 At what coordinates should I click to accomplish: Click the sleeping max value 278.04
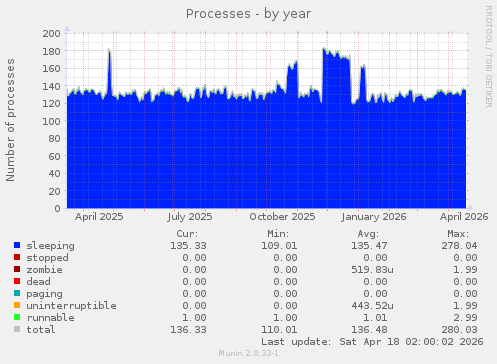tap(459, 246)
